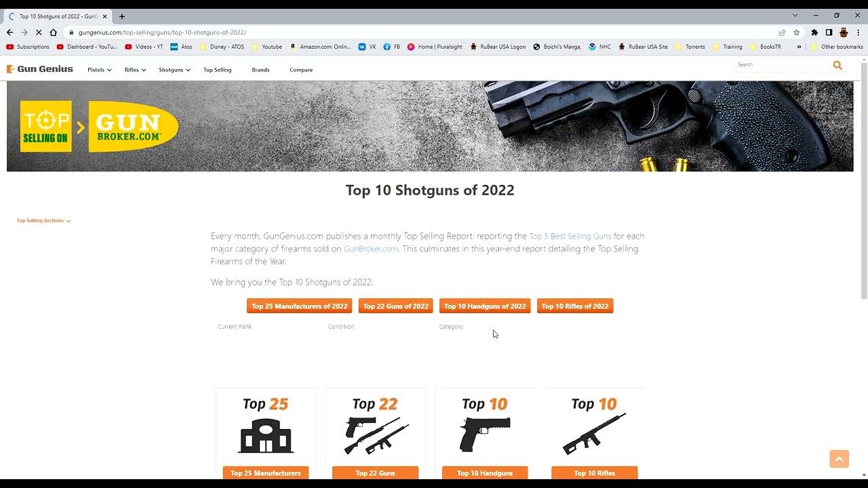
Task: Open the share page icon in the address bar
Action: [782, 32]
